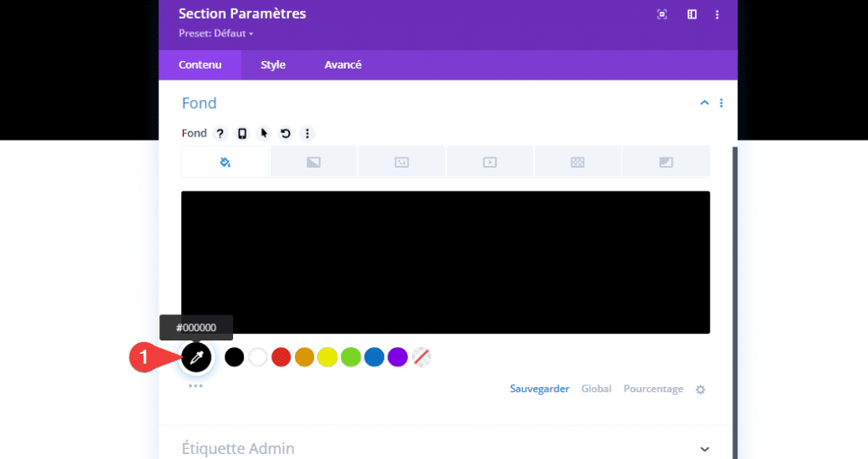Screen dimensions: 868x459
Task: Switch to the Style tab
Action: pos(273,64)
